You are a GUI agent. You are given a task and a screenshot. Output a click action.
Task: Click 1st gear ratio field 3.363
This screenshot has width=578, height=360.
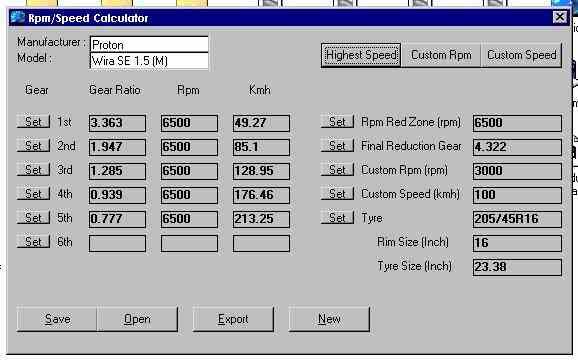tap(117, 123)
